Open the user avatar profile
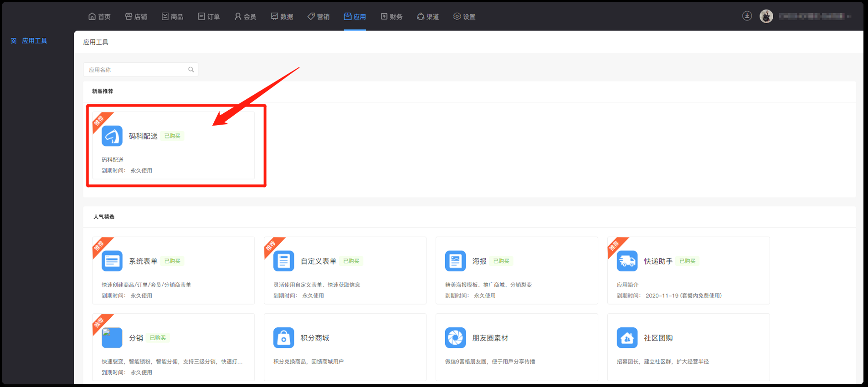This screenshot has width=868, height=387. coord(766,16)
